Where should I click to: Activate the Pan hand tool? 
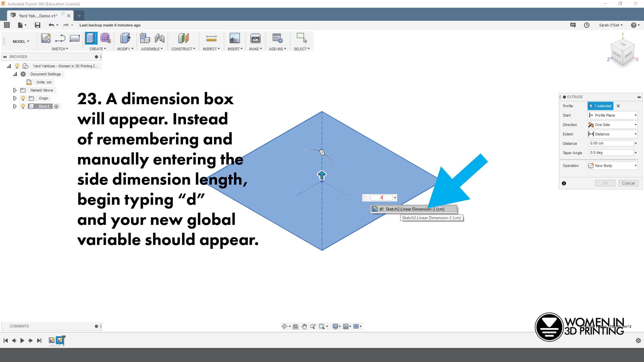pos(304,326)
